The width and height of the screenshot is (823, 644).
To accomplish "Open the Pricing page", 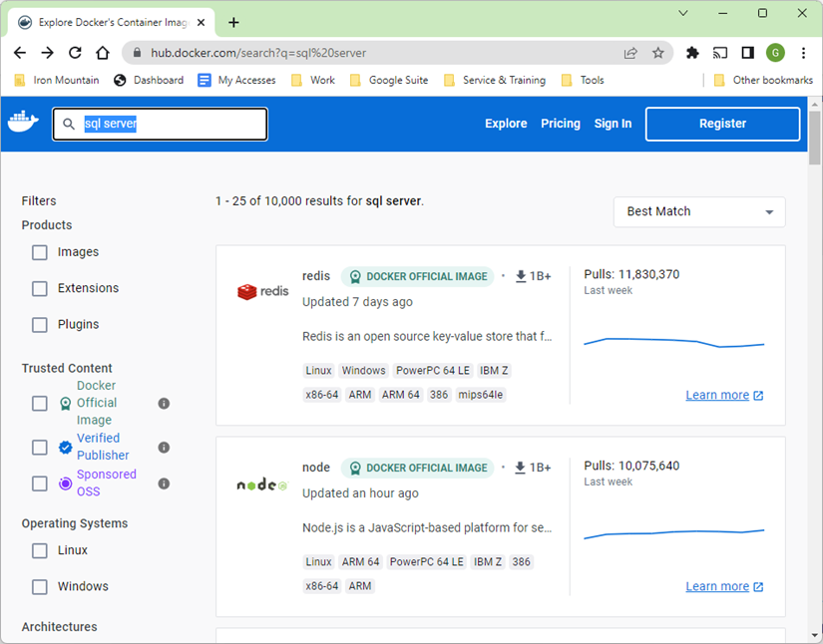I will tap(560, 123).
